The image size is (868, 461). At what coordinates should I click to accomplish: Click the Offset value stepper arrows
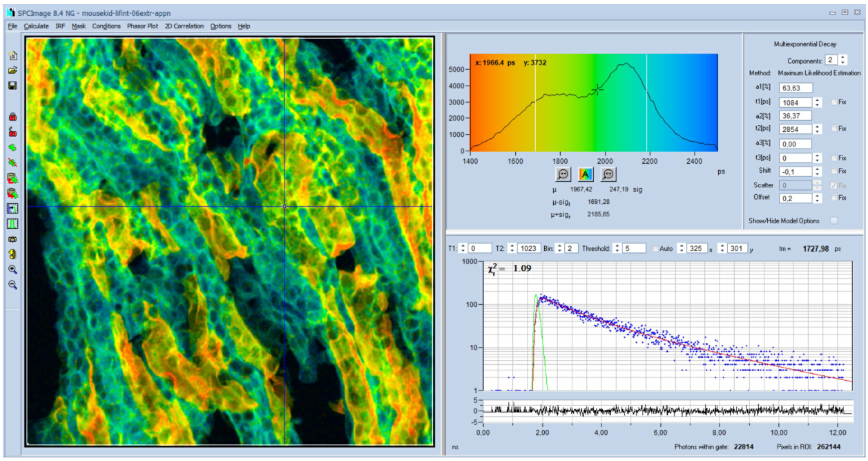(818, 198)
